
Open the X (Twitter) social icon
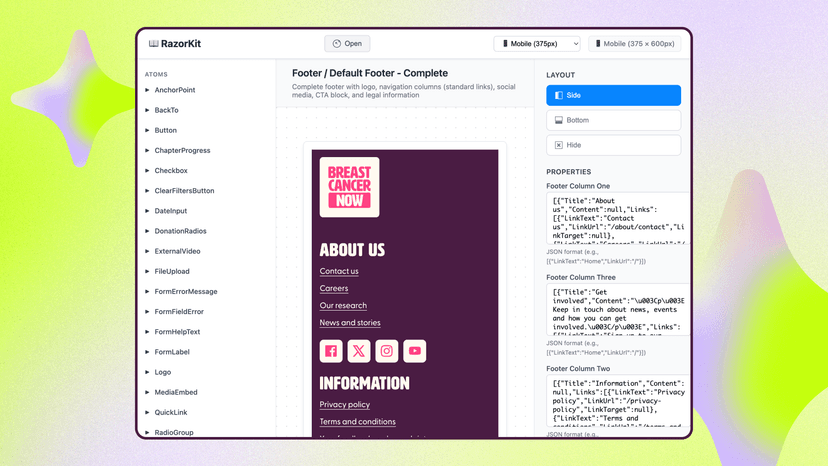359,351
